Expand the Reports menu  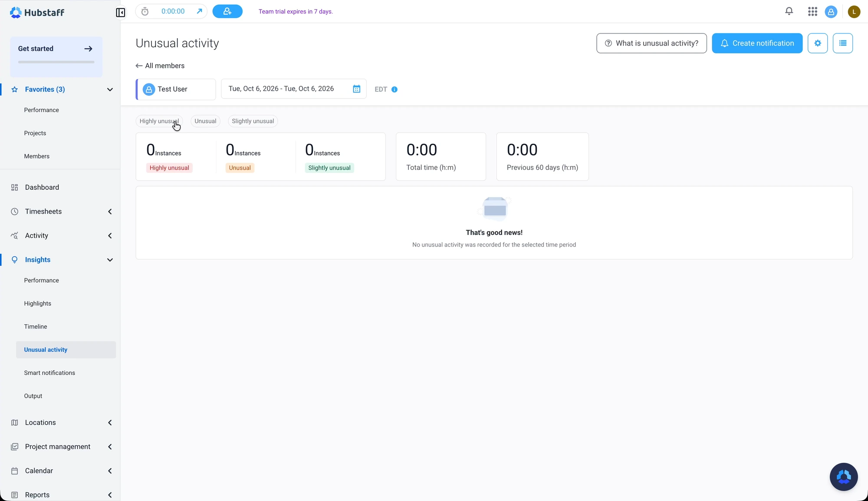click(110, 495)
